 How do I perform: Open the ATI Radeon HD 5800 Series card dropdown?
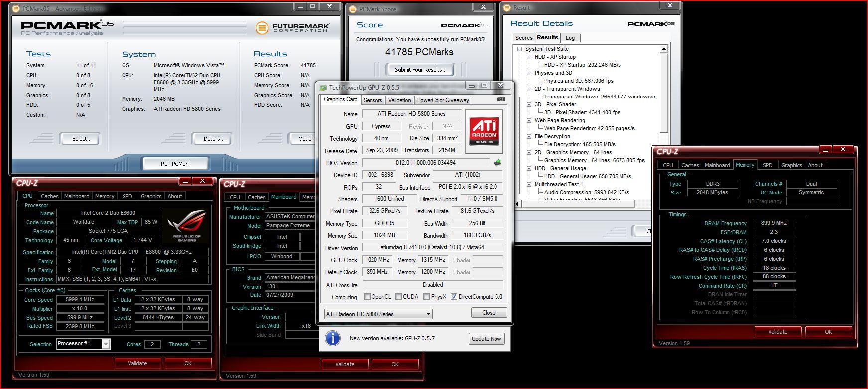428,314
